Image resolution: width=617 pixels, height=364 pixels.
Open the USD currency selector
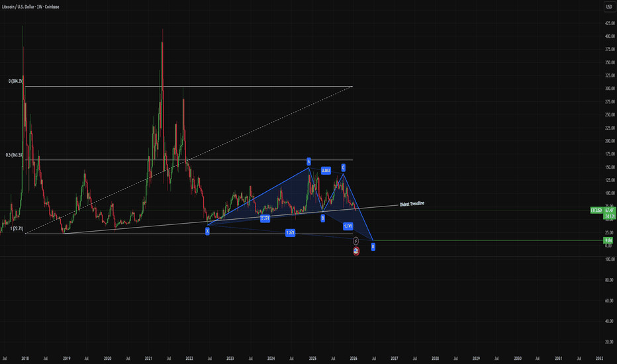(x=608, y=7)
